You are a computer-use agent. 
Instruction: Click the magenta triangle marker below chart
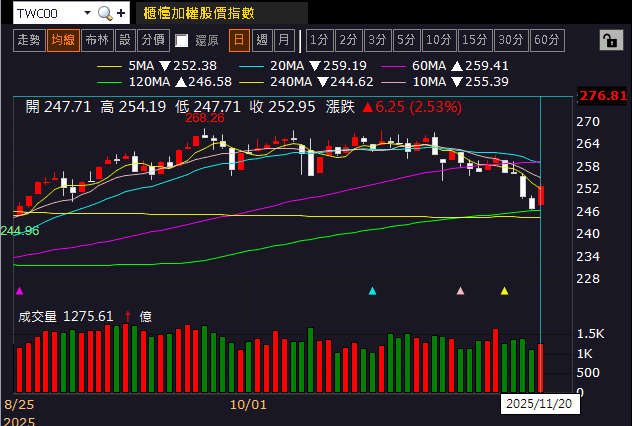point(19,291)
